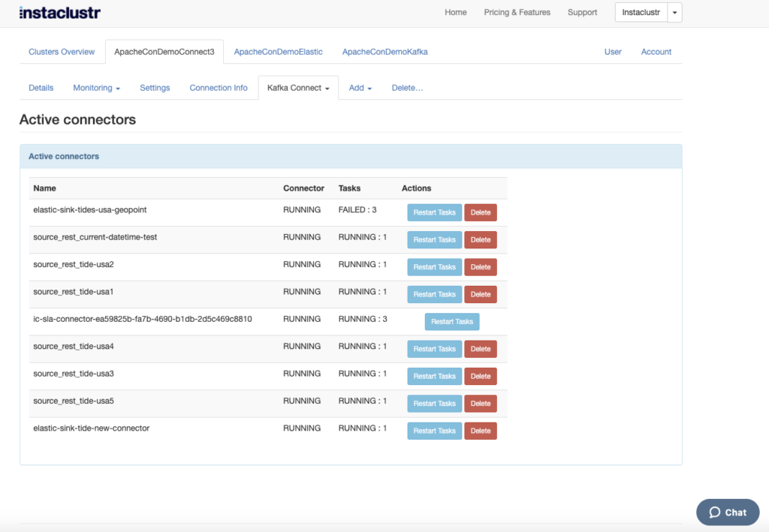Click the Actions column header
Screen dimensions: 769x532
click(416, 188)
